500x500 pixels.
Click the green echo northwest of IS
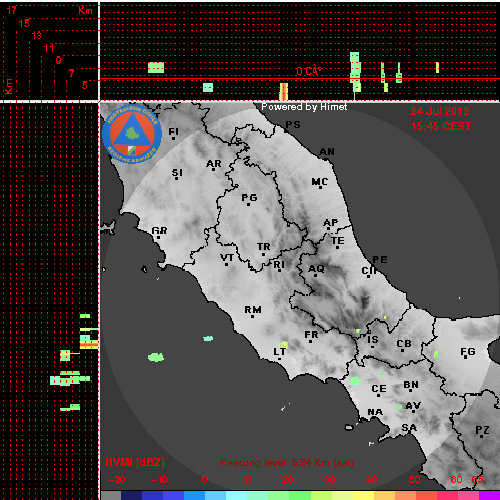pos(358,331)
